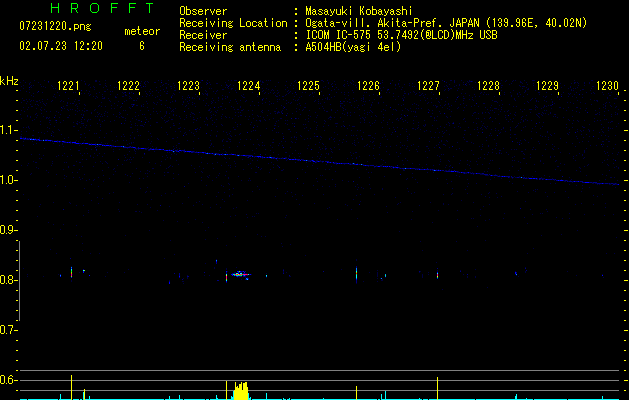Click the HROFFT title text
The width and height of the screenshot is (629, 400).
click(x=103, y=8)
